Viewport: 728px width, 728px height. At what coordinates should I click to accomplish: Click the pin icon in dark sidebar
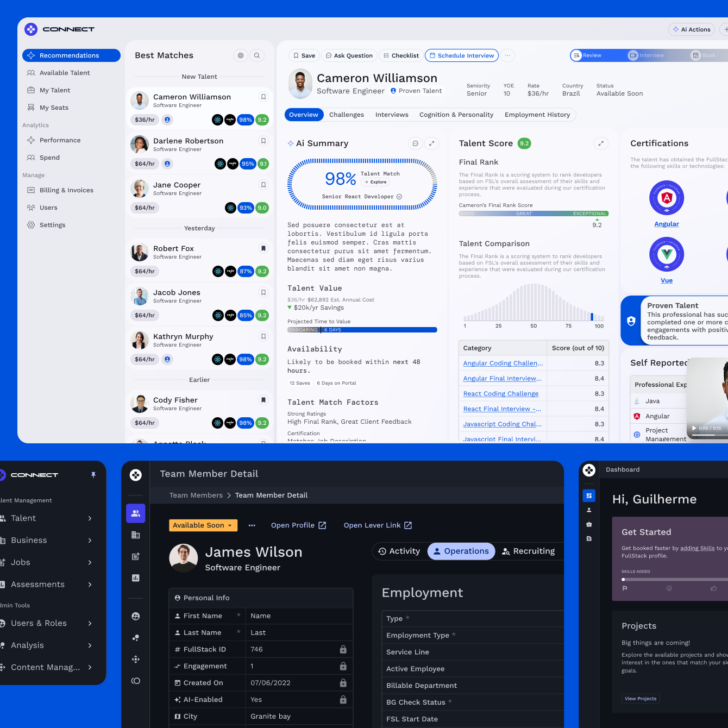93,475
